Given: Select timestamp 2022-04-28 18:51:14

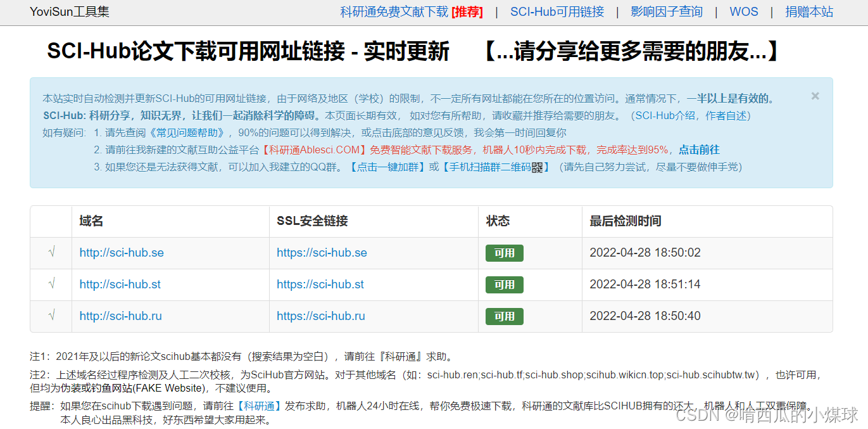Looking at the screenshot, I should point(645,285).
